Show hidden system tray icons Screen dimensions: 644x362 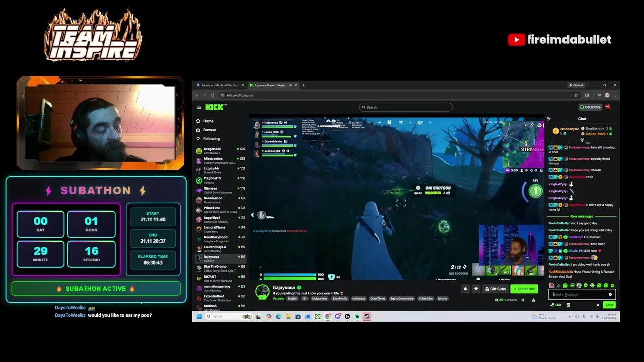570,316
